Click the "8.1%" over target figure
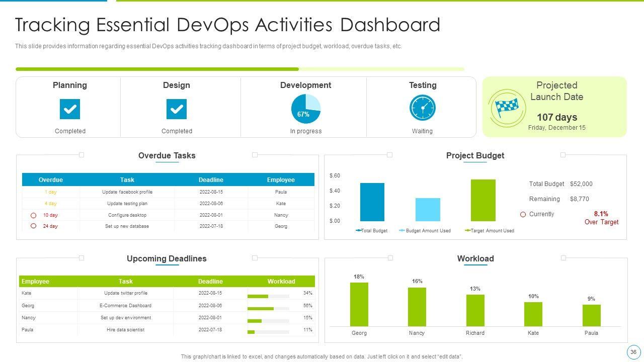Viewport: 644px width, 362px height. pyautogui.click(x=601, y=214)
